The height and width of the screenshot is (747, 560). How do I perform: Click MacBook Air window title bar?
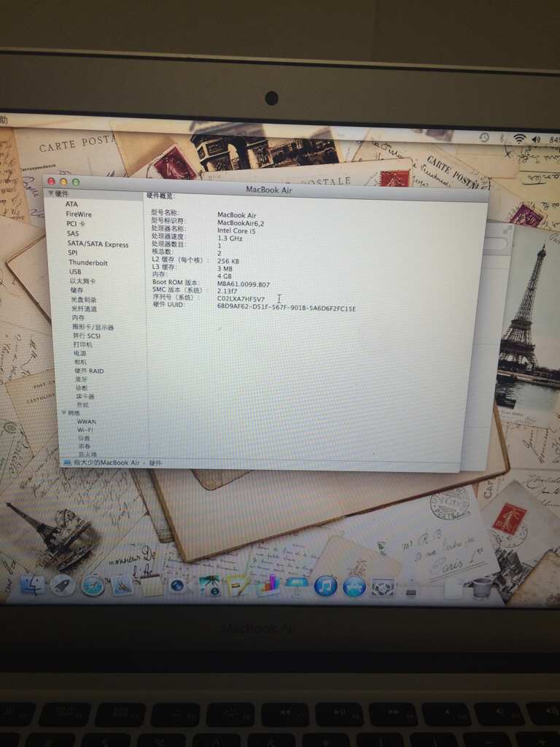(x=268, y=189)
